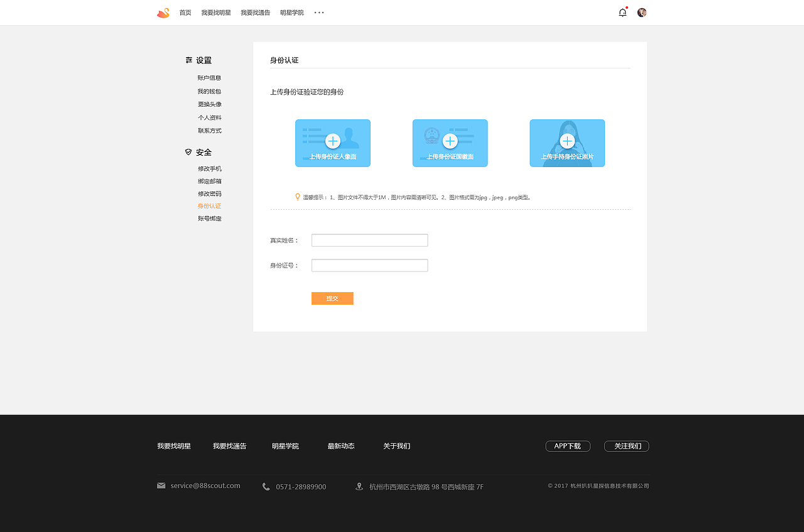Click footer link 明星学院

coord(285,446)
